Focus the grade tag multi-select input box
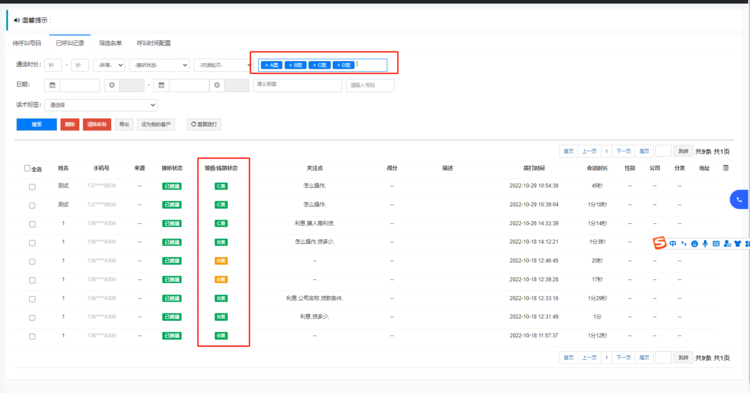The width and height of the screenshot is (750, 393). click(323, 65)
